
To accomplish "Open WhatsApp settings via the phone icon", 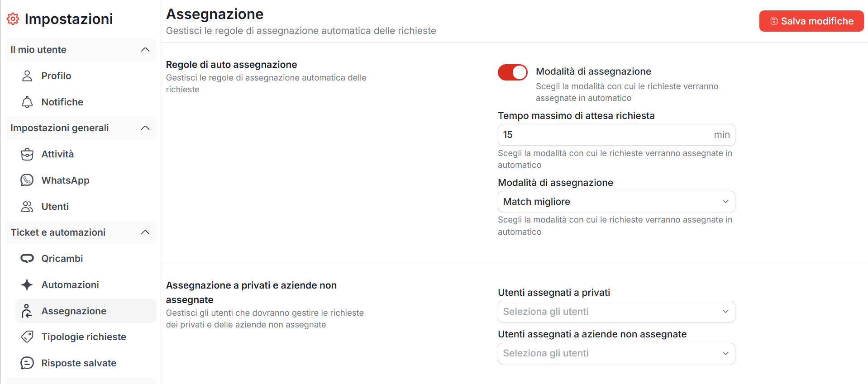I will 27,180.
